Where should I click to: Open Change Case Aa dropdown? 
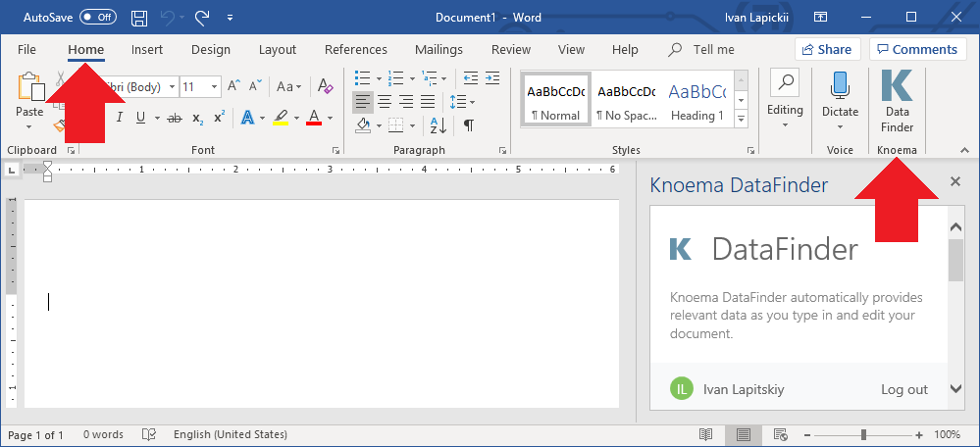289,86
